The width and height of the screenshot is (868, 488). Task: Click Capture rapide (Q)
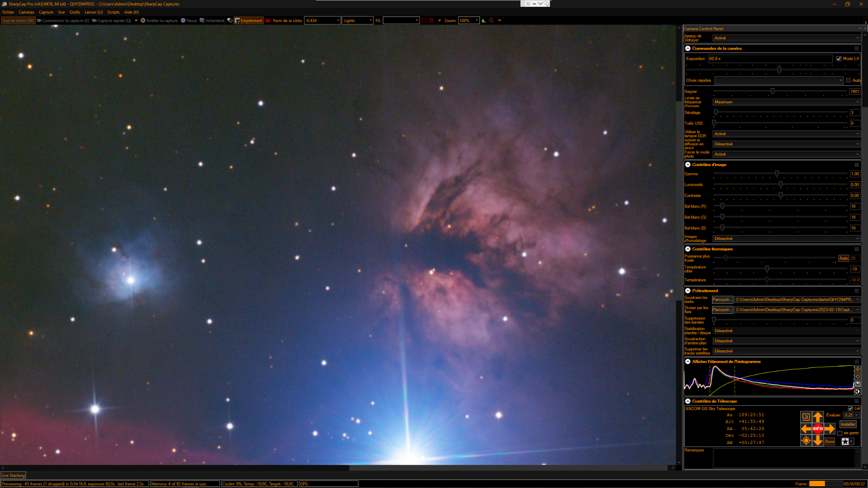click(x=111, y=20)
